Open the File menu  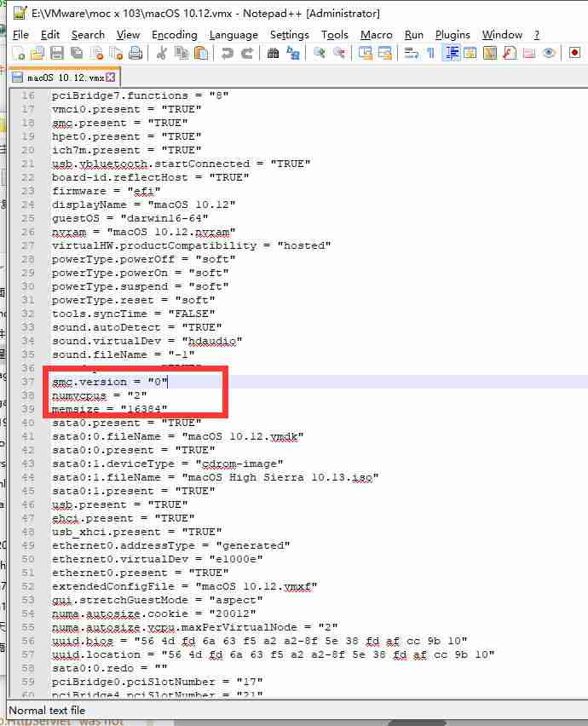tap(20, 35)
